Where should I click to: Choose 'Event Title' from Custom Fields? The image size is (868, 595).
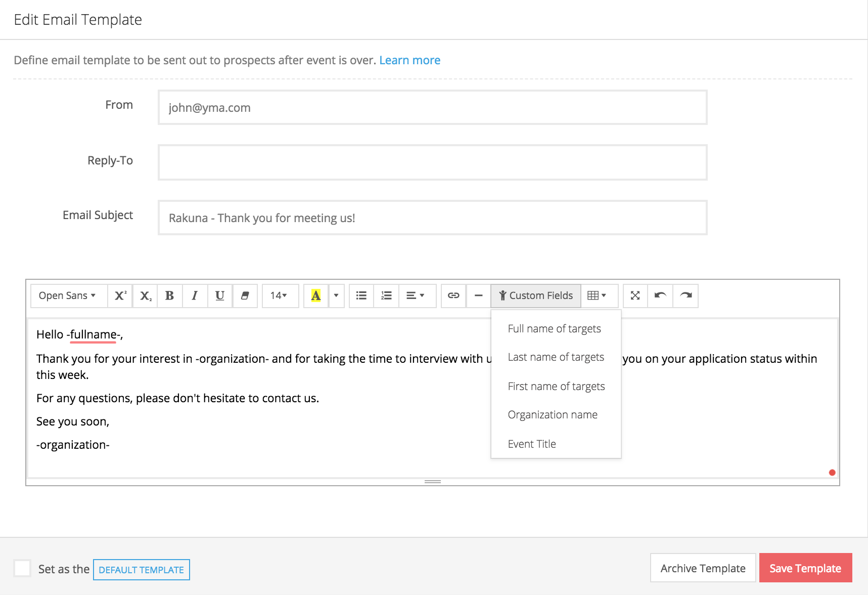click(x=531, y=444)
